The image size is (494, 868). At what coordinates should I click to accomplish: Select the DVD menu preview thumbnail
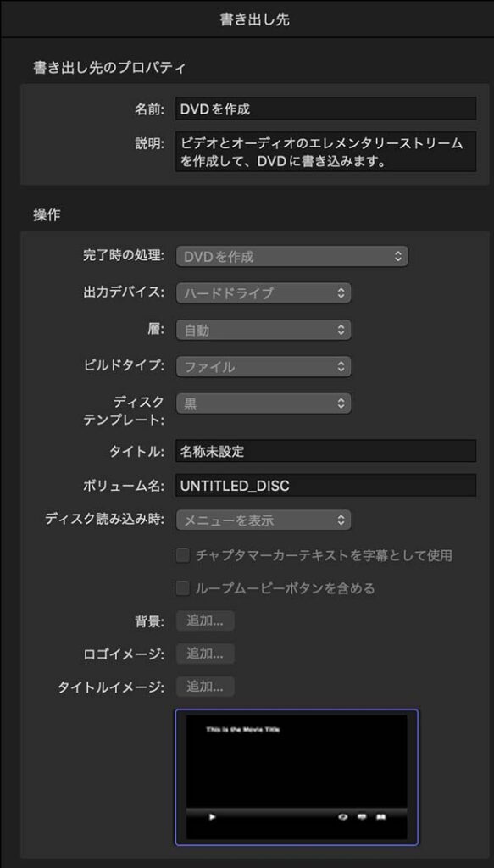point(297,777)
